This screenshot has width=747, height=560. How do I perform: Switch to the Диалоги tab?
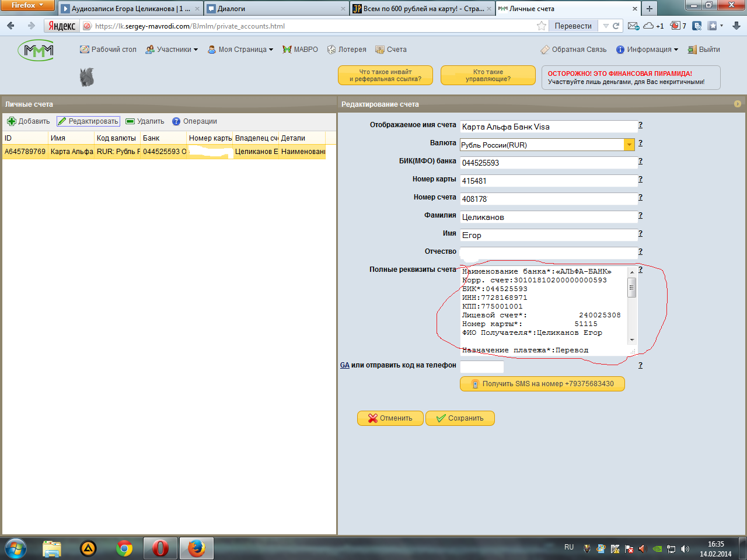pos(276,9)
